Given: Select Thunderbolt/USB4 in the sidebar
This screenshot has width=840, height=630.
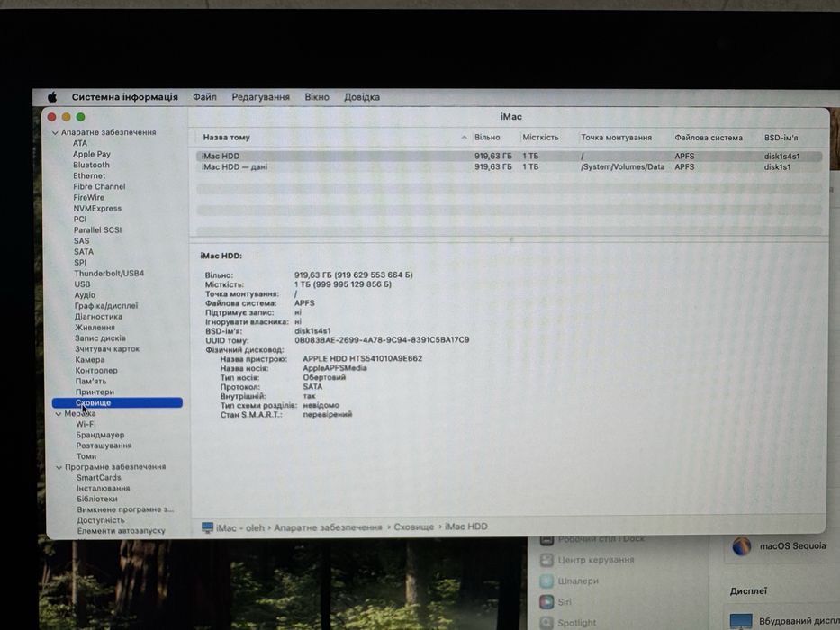Looking at the screenshot, I should 109,274.
